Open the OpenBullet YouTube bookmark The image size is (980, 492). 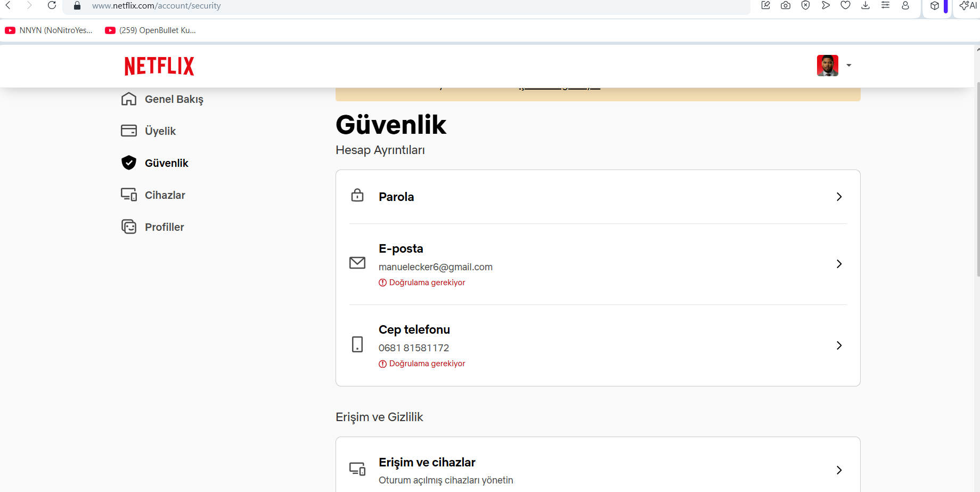point(151,30)
